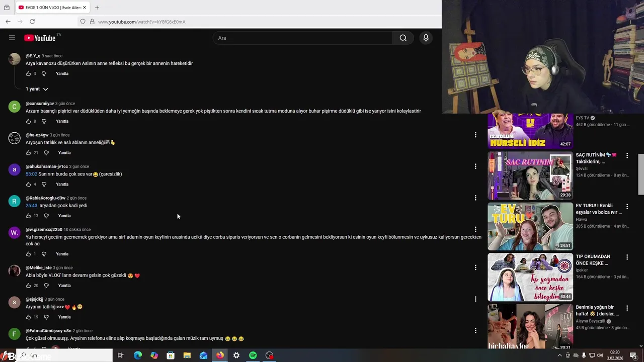The width and height of the screenshot is (644, 362).
Task: Show hidden system tray icons
Action: pyautogui.click(x=559, y=355)
